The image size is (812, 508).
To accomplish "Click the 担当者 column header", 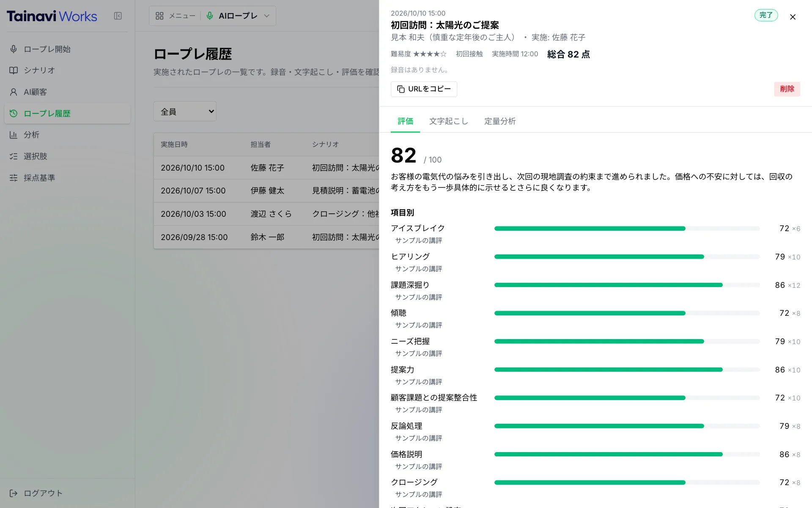I will 261,144.
